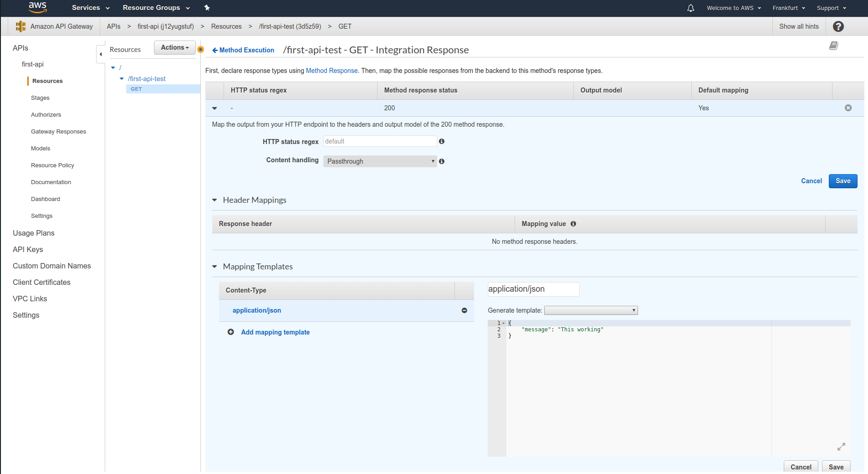This screenshot has height=474, width=868.
Task: Click the Amazon API Gateway logo icon
Action: click(20, 26)
